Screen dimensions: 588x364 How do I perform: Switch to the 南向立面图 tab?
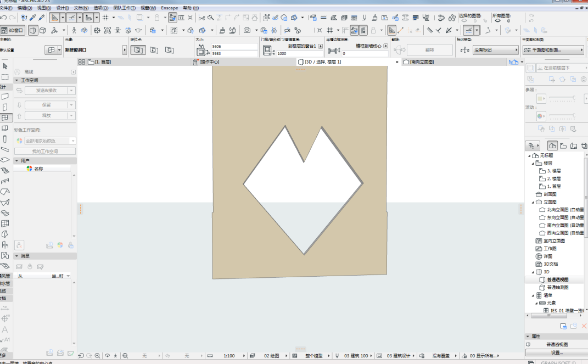point(422,62)
